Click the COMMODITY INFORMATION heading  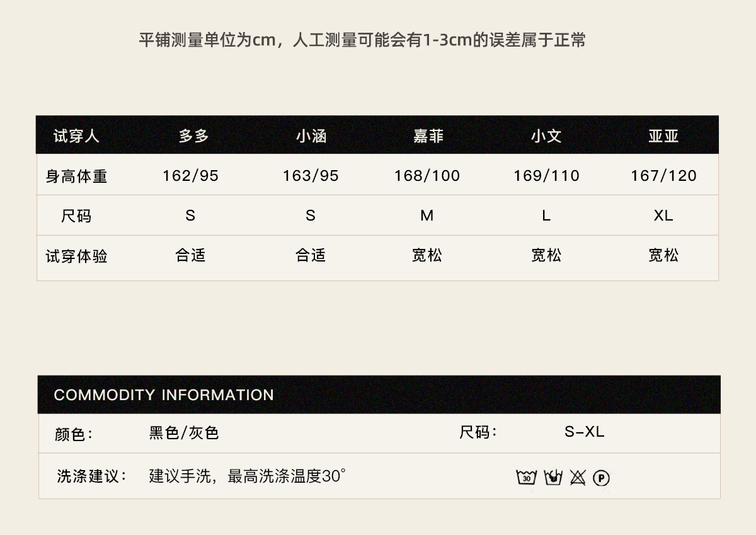pyautogui.click(x=164, y=395)
